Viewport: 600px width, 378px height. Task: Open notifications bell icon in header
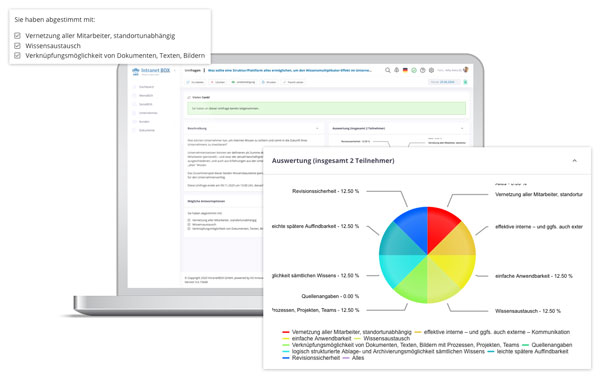[x=396, y=70]
